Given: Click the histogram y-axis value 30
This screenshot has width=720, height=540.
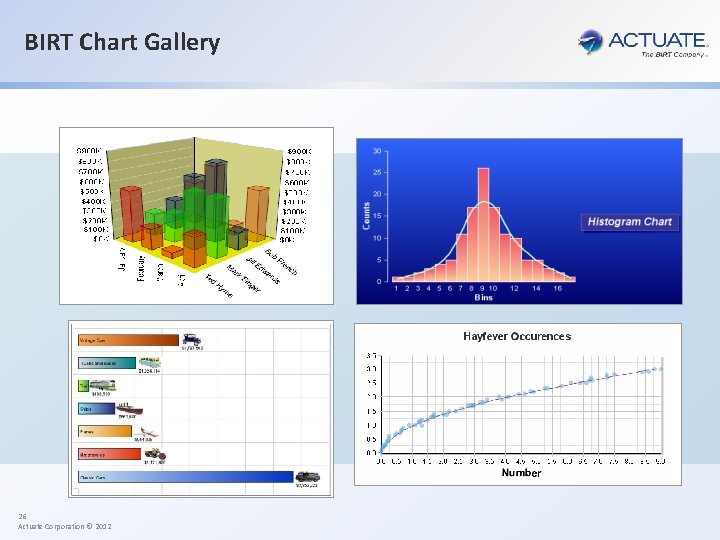Looking at the screenshot, I should coord(377,151).
